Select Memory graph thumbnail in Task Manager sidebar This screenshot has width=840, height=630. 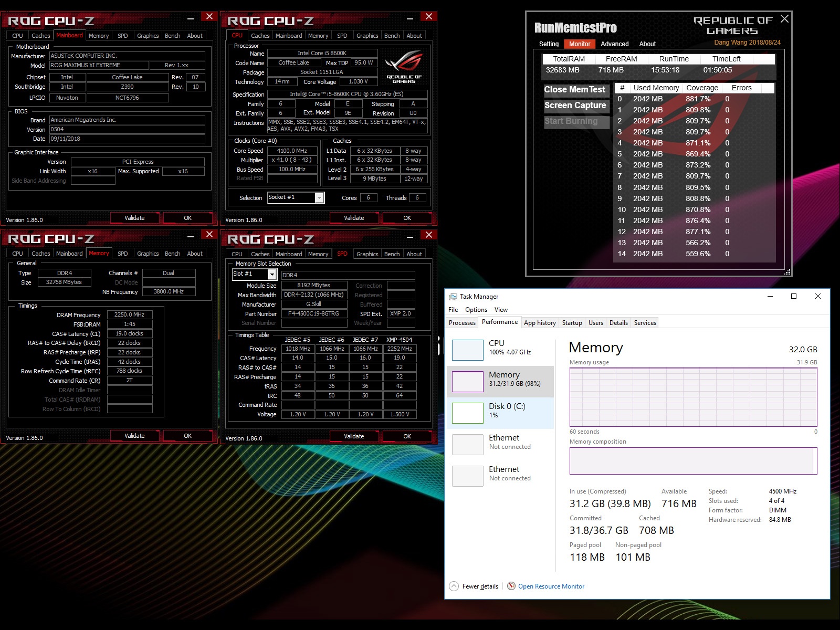pyautogui.click(x=467, y=381)
